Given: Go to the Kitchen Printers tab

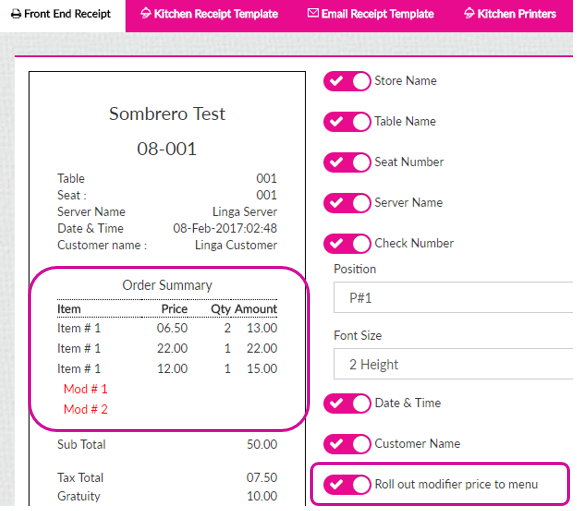Looking at the screenshot, I should [x=510, y=15].
